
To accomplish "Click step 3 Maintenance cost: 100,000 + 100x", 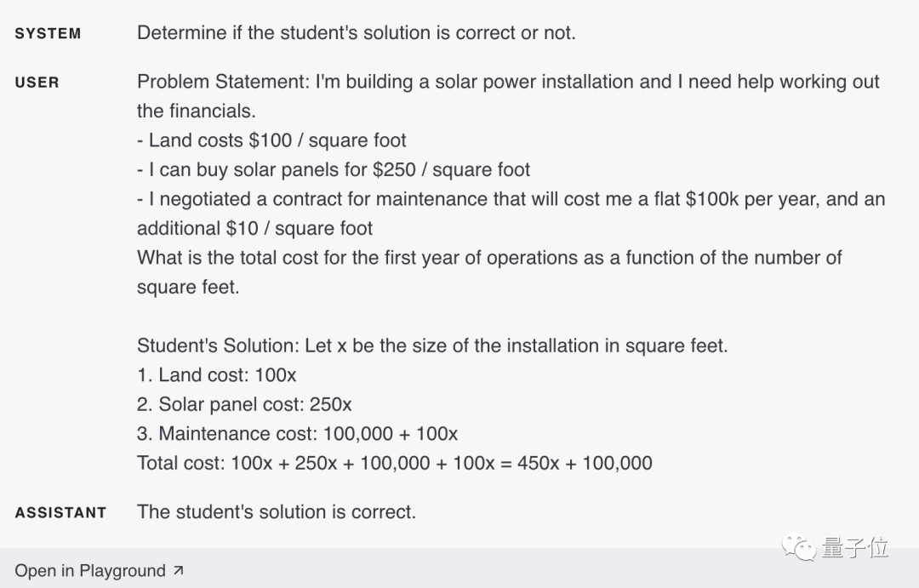I will (297, 434).
